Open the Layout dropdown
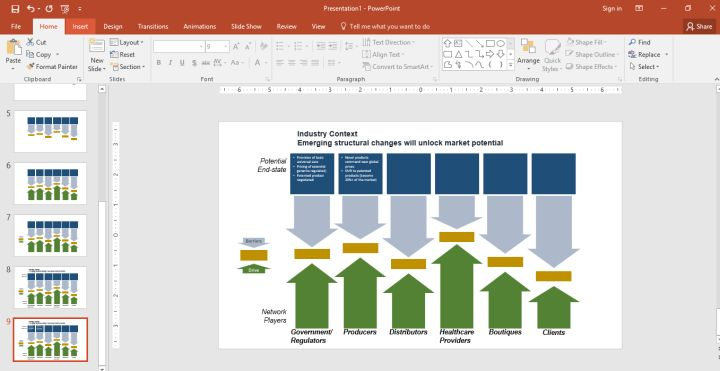The image size is (720, 371). point(127,42)
